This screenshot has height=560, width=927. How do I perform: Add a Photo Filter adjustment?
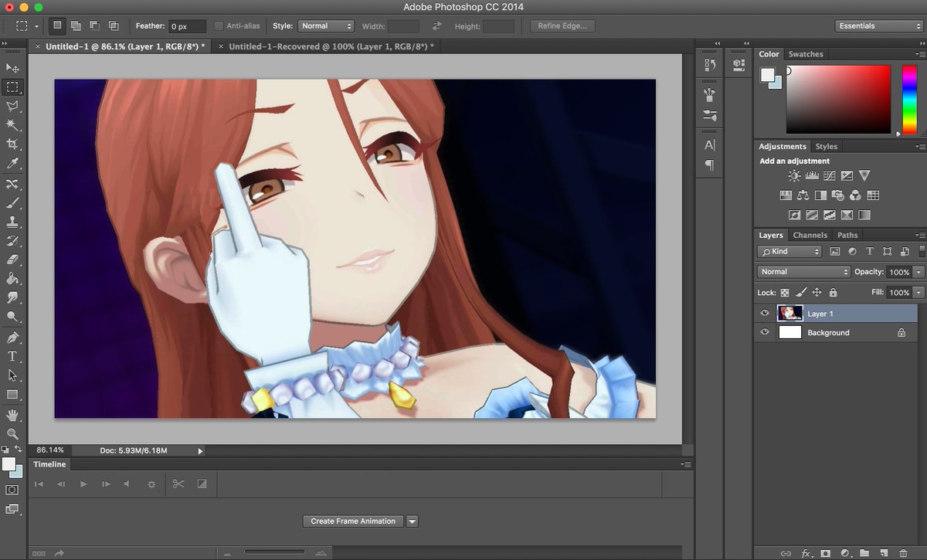[838, 195]
